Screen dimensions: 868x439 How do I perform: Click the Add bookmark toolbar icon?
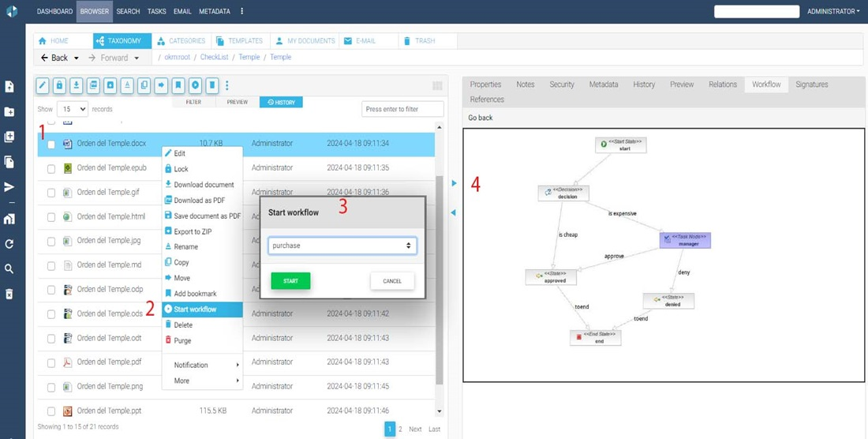coord(178,85)
